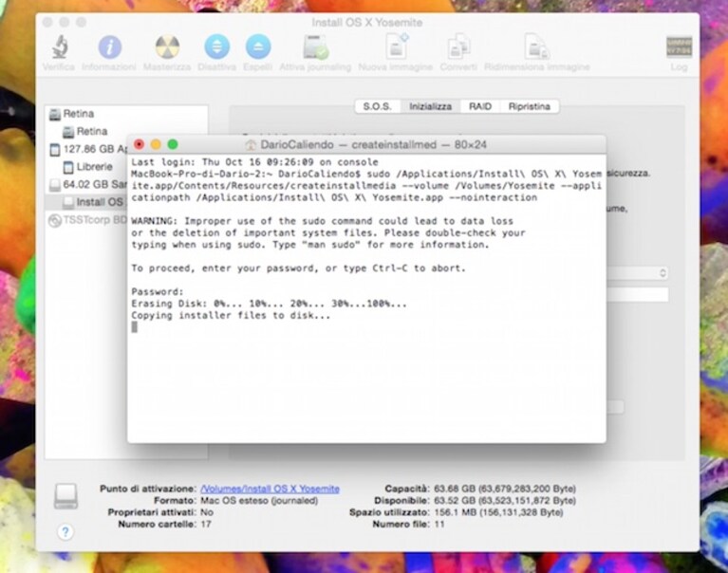This screenshot has width=728, height=573.
Task: Click the help question mark button
Action: tap(65, 531)
